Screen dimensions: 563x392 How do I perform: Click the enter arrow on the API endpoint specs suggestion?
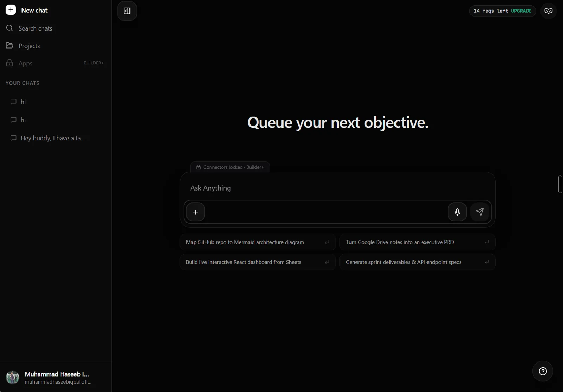[x=487, y=262]
